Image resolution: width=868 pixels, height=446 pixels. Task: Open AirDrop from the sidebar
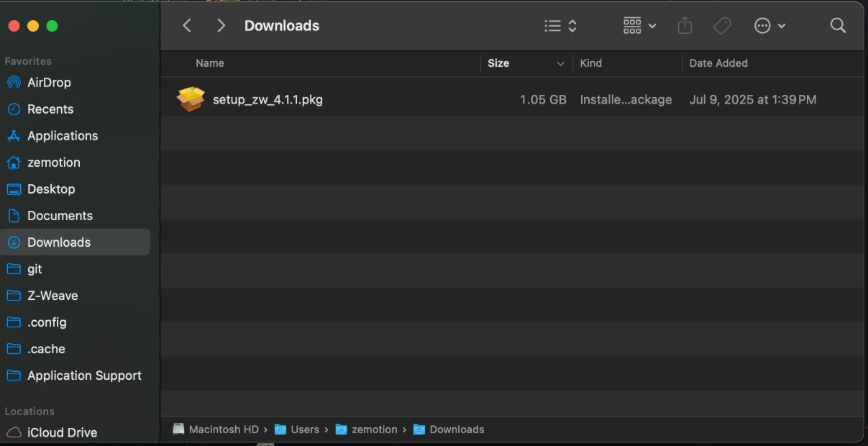(49, 82)
